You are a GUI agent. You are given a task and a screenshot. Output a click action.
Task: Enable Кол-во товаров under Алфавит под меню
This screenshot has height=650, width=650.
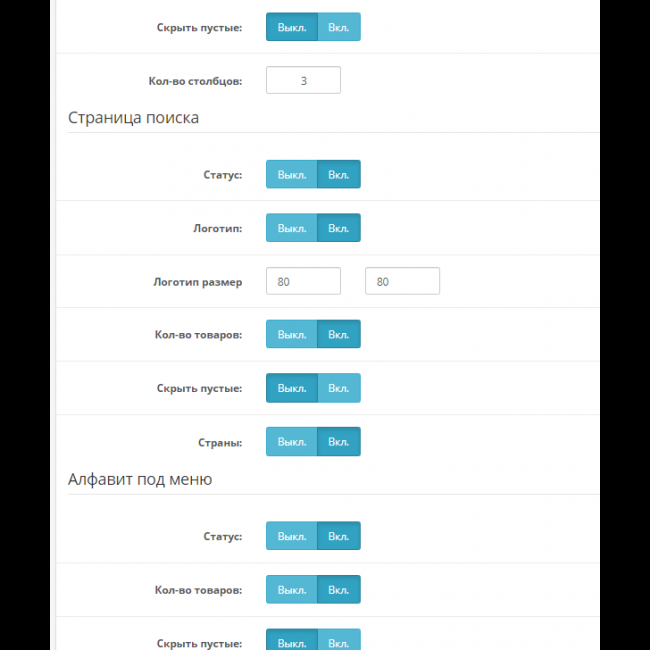[x=339, y=589]
